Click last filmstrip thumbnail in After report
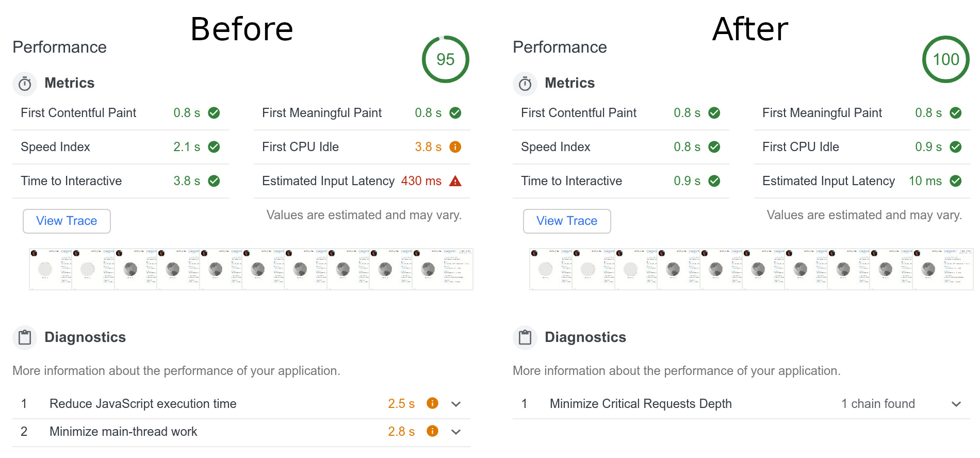Viewport: 980px width, 458px height. coord(942,269)
